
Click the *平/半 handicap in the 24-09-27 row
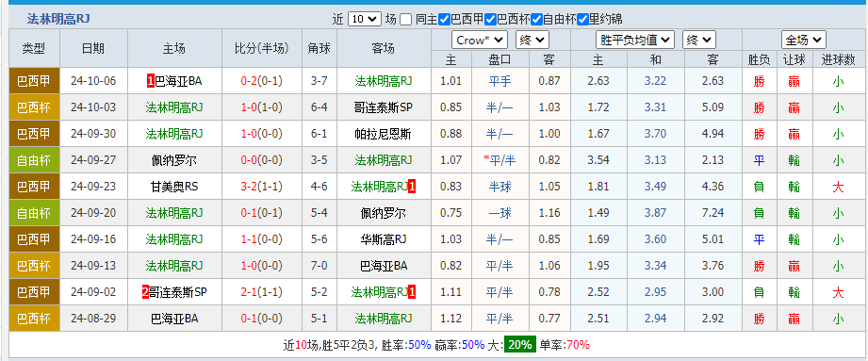pos(500,160)
